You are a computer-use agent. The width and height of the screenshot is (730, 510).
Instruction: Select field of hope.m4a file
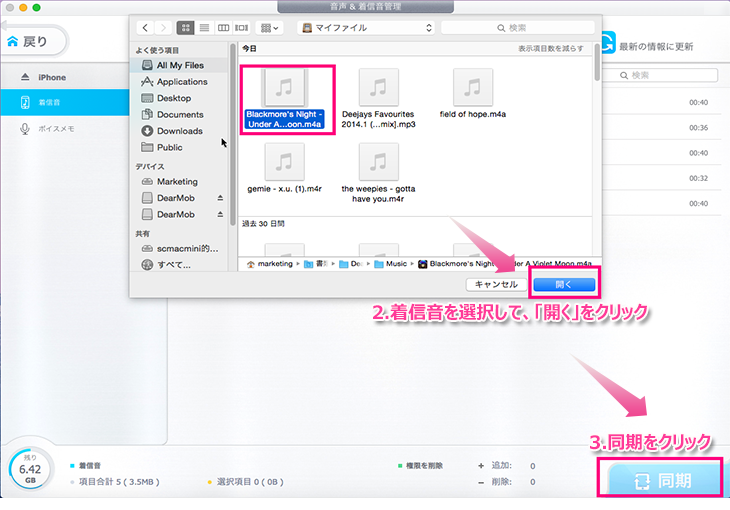(473, 94)
